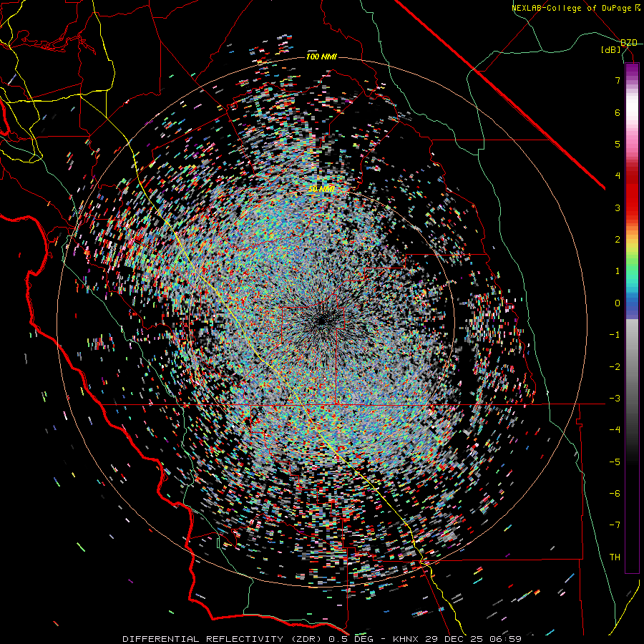Click the "-2" dB tick label
The image size is (644, 644).
tap(615, 366)
